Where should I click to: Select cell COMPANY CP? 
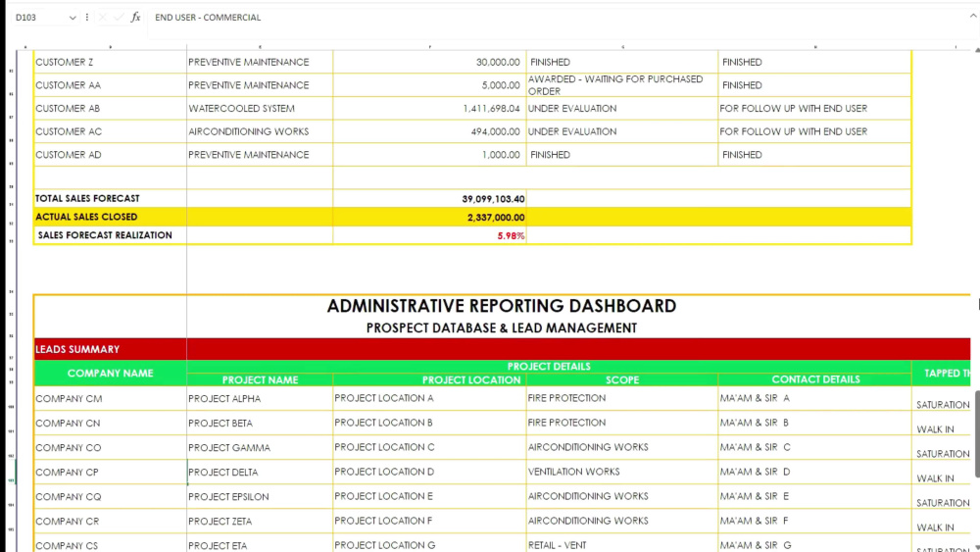(110, 472)
